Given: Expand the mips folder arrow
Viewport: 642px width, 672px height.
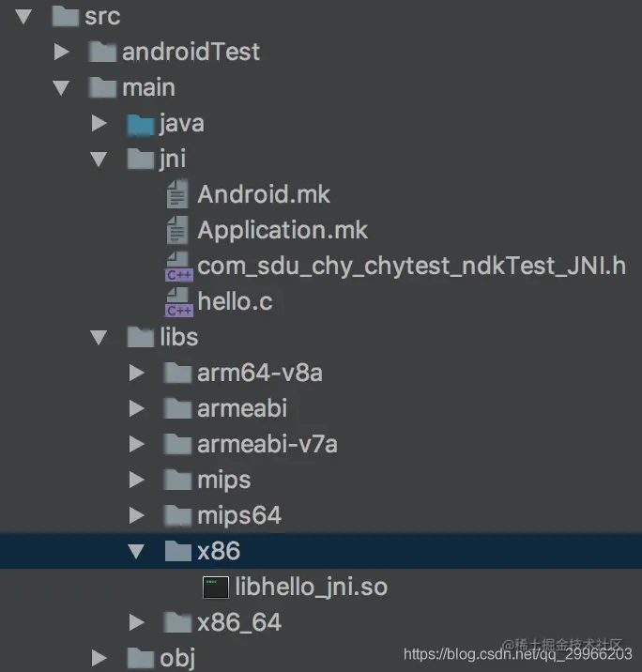Looking at the screenshot, I should tap(137, 480).
